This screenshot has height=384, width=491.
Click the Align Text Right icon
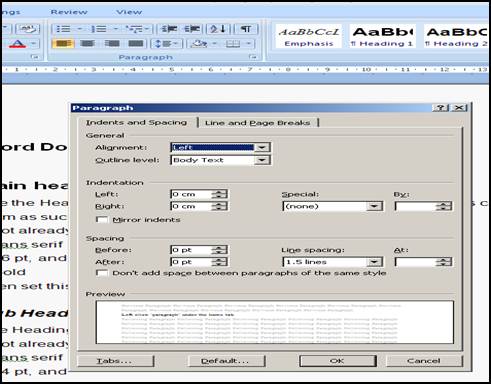point(112,44)
